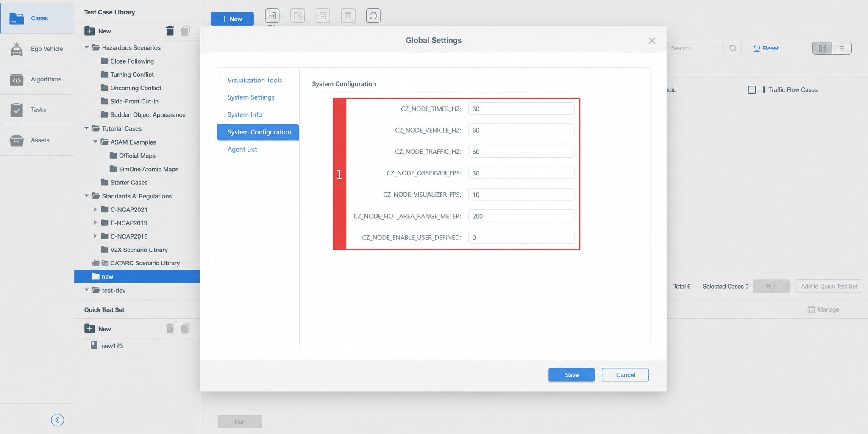Click the copy icon in Quick Test Set header

(185, 328)
